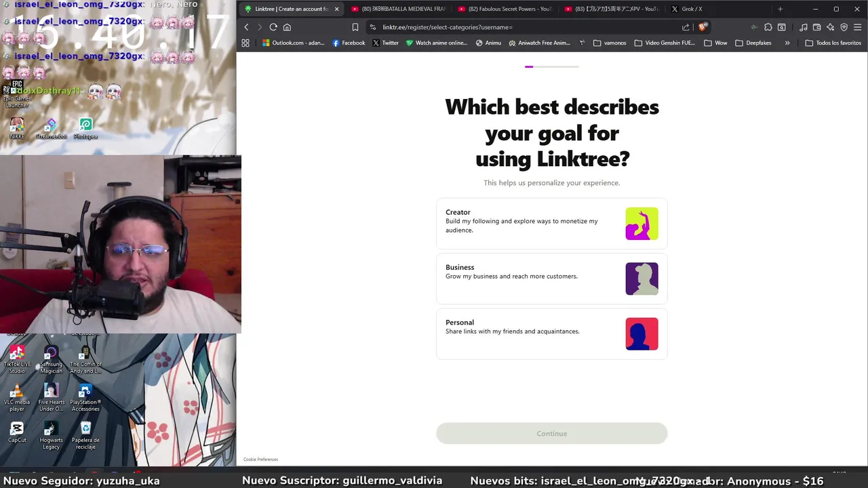Open Five Hearts Under One Roof shortcut
This screenshot has width=868, height=488.
[x=51, y=397]
